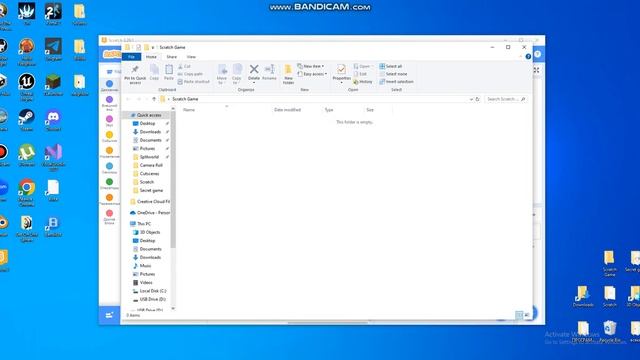Open the Minecraft desktop shortcut

click(53, 85)
